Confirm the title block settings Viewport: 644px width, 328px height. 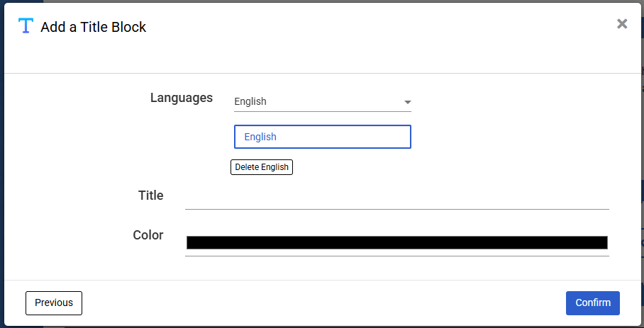click(592, 302)
